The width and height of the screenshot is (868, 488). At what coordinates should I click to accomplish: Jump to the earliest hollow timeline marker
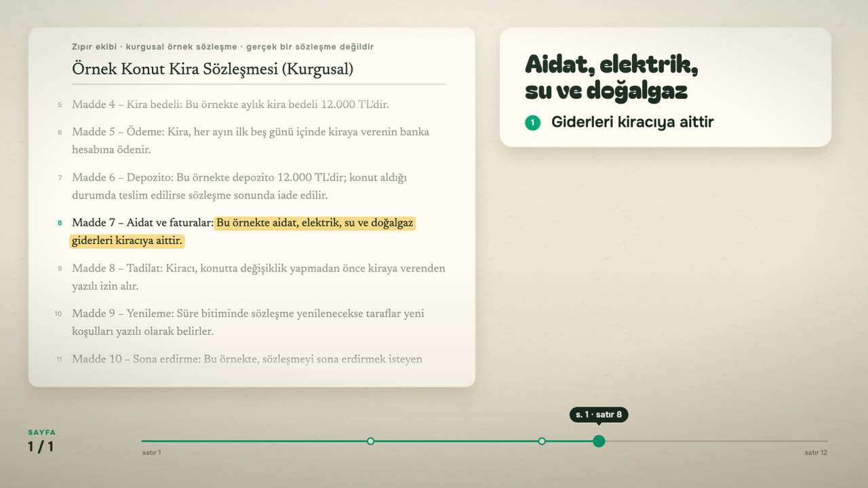coord(370,441)
